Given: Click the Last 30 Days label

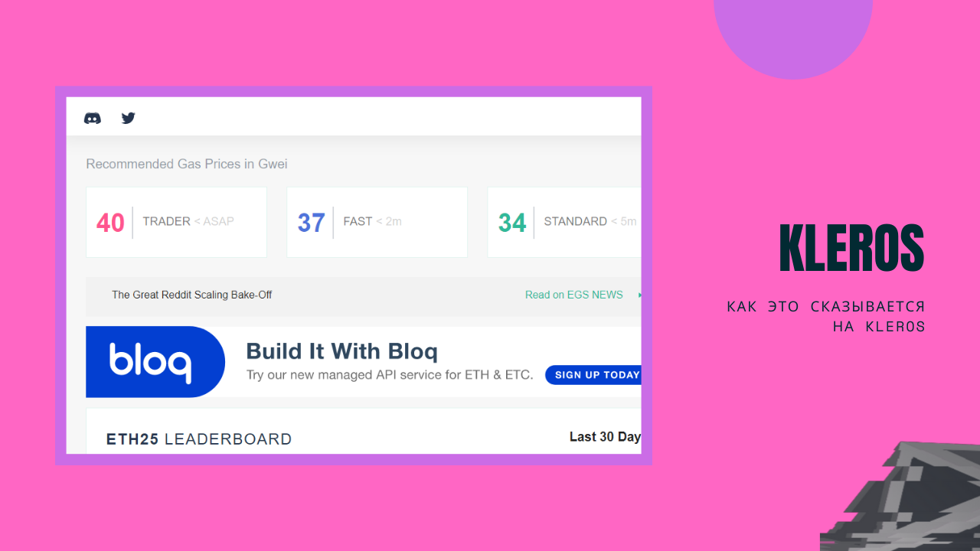Looking at the screenshot, I should (605, 437).
